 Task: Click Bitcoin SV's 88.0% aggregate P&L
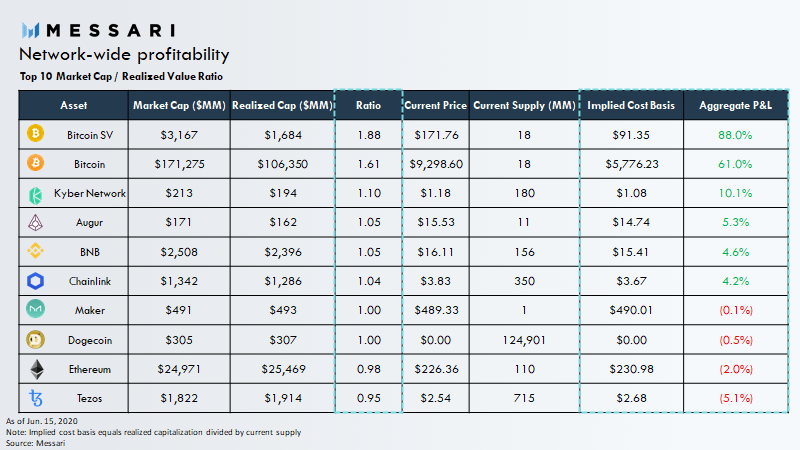736,134
